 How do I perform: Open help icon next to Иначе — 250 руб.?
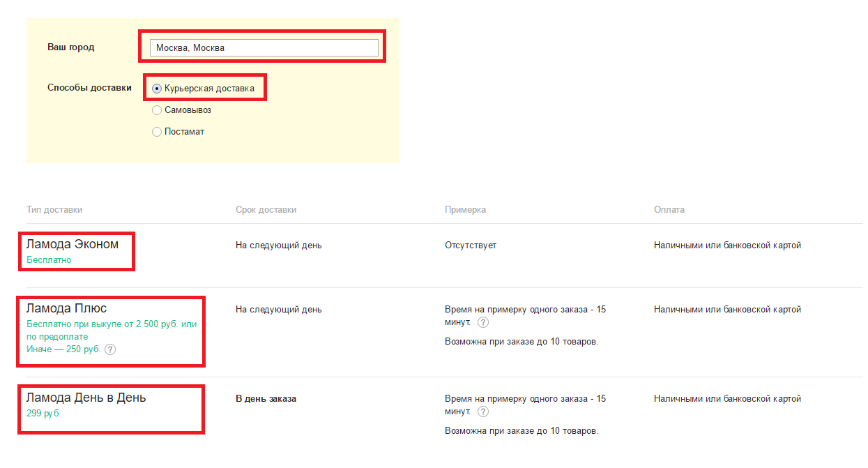(109, 349)
